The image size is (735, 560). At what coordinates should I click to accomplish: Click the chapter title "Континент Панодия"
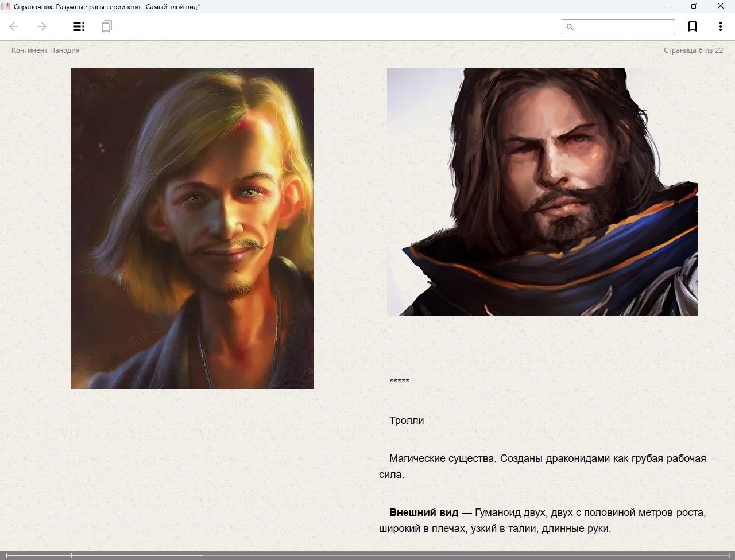45,50
